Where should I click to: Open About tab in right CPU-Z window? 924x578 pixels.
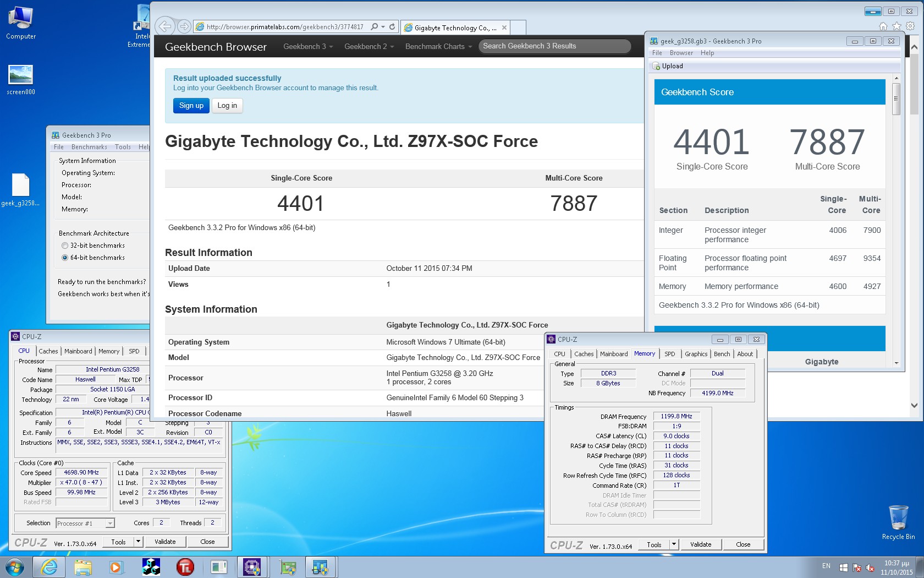click(x=745, y=354)
